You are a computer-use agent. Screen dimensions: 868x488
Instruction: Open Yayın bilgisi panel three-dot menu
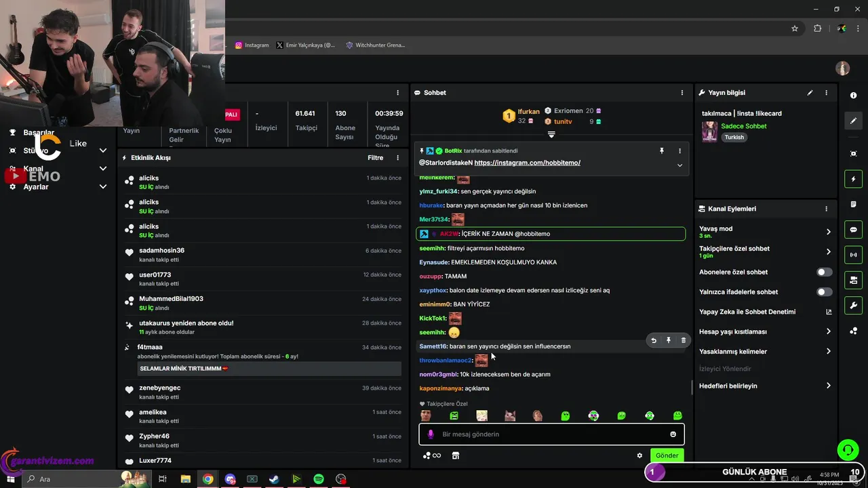pyautogui.click(x=826, y=93)
